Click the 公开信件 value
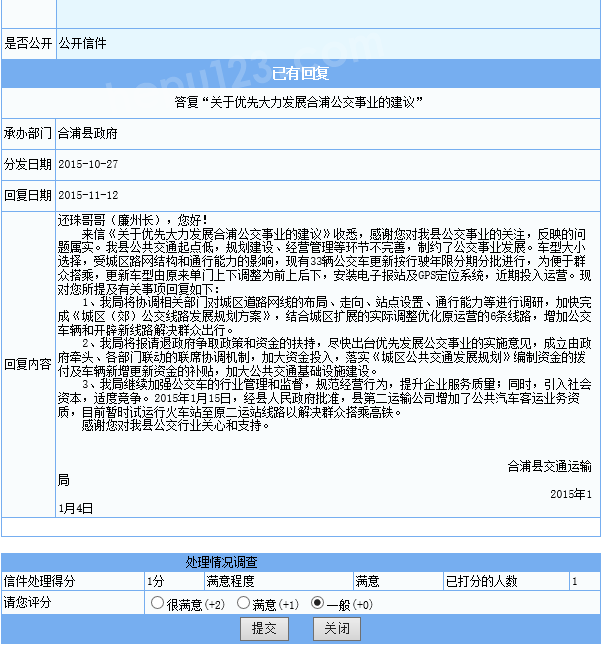 pos(83,43)
